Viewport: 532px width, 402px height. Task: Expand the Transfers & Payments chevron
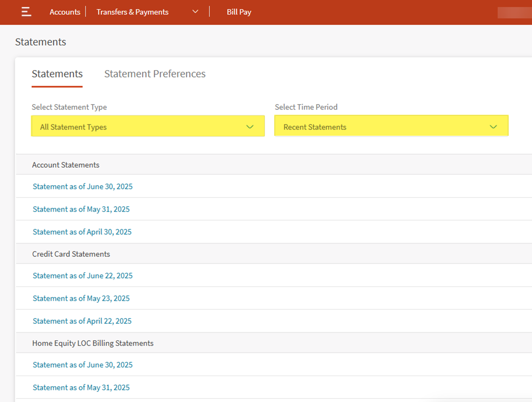point(195,12)
